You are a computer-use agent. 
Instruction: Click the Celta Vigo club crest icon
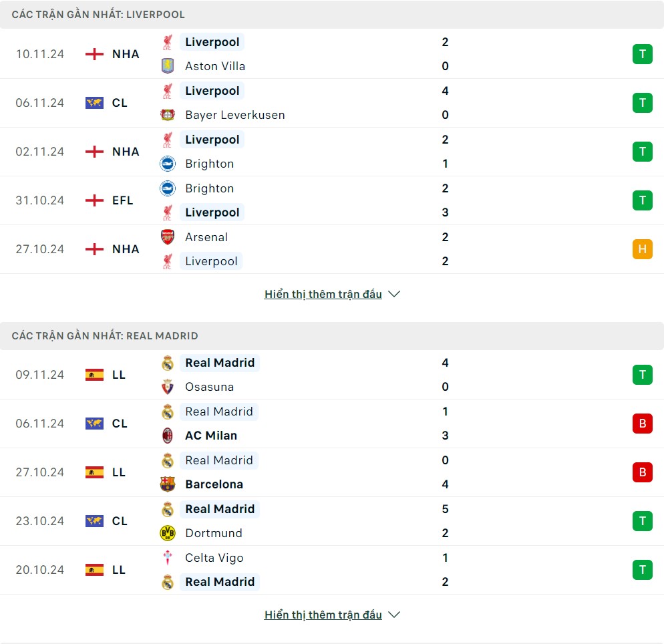pyautogui.click(x=167, y=558)
